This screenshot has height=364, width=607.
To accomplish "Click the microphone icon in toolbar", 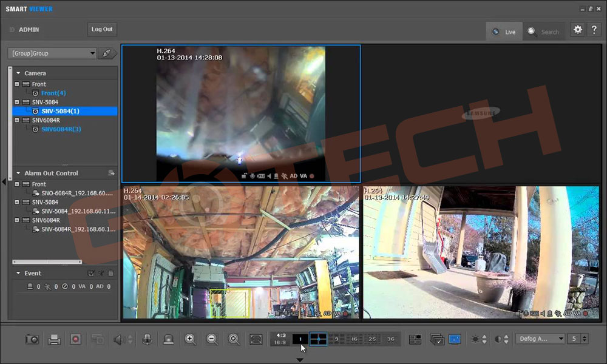I will 146,339.
